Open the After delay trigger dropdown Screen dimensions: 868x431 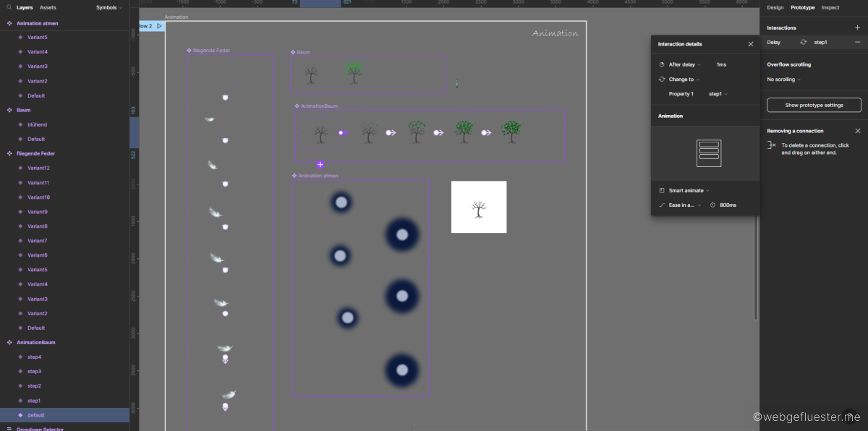click(684, 64)
